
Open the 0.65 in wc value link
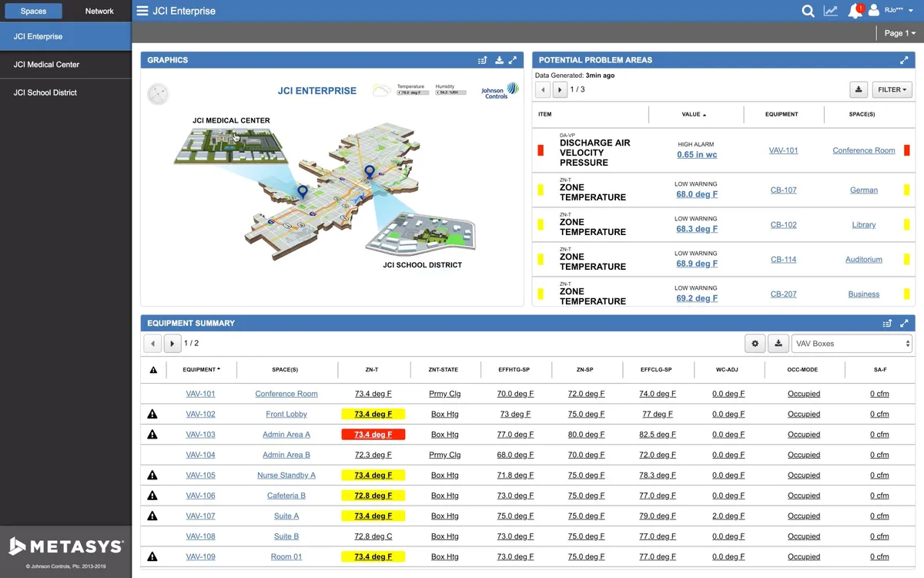point(697,154)
